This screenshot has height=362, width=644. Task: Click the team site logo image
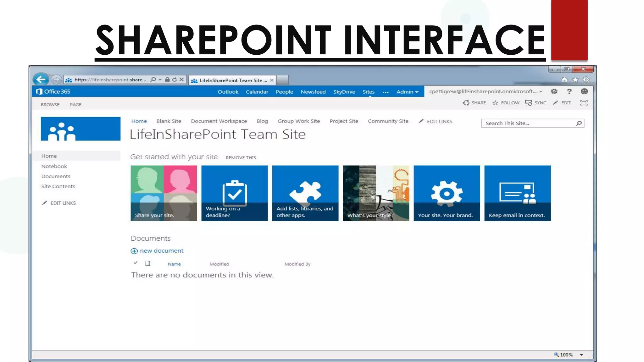(x=80, y=129)
